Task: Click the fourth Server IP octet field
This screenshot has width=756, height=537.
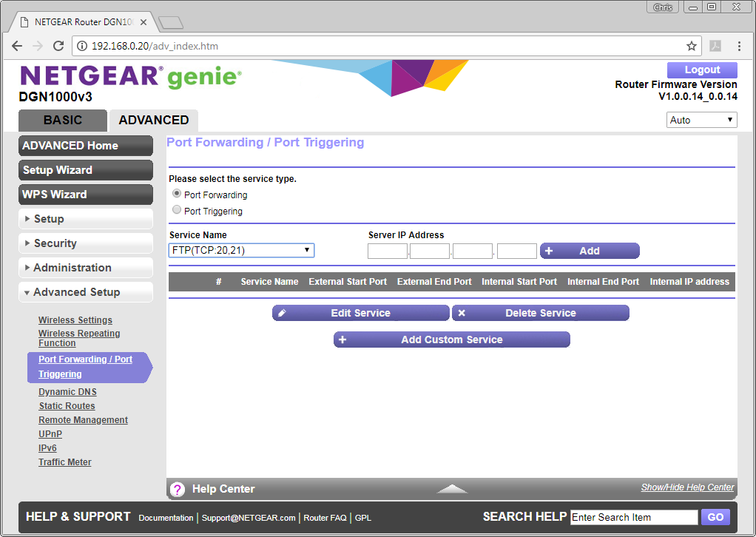Action: click(x=517, y=251)
